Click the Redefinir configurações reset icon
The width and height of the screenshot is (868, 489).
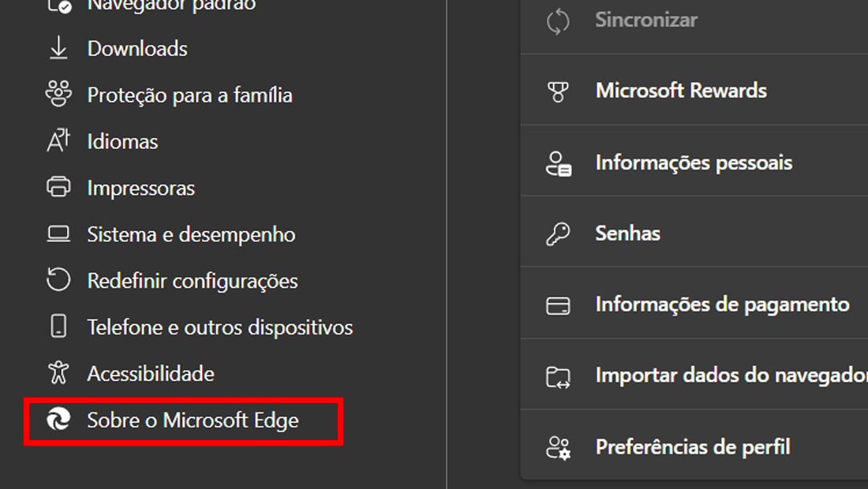(x=58, y=281)
